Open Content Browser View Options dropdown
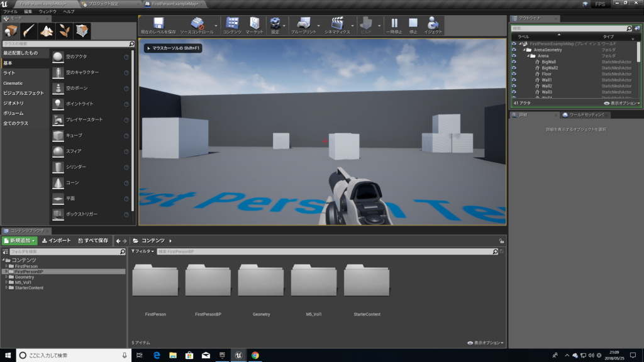644x362 pixels. click(486, 343)
